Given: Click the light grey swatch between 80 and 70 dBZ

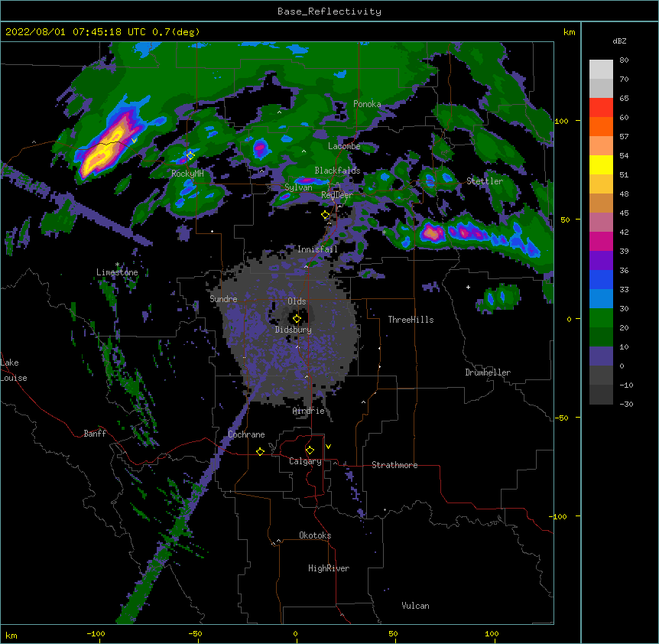Looking at the screenshot, I should pos(601,70).
